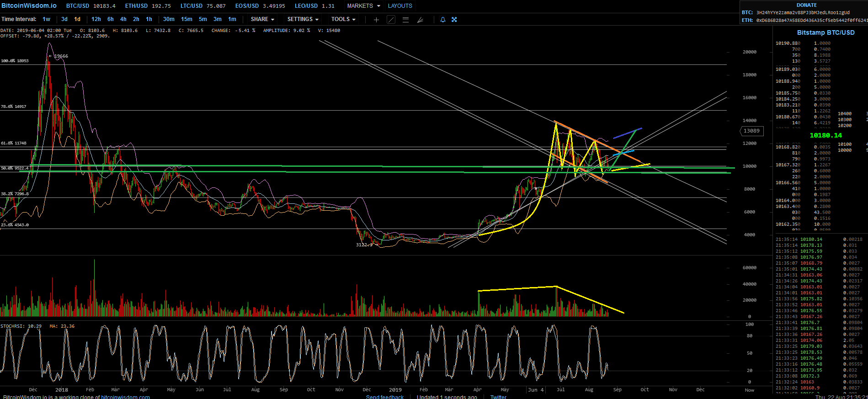
Task: Expand the TOOLS dropdown menu
Action: point(343,19)
